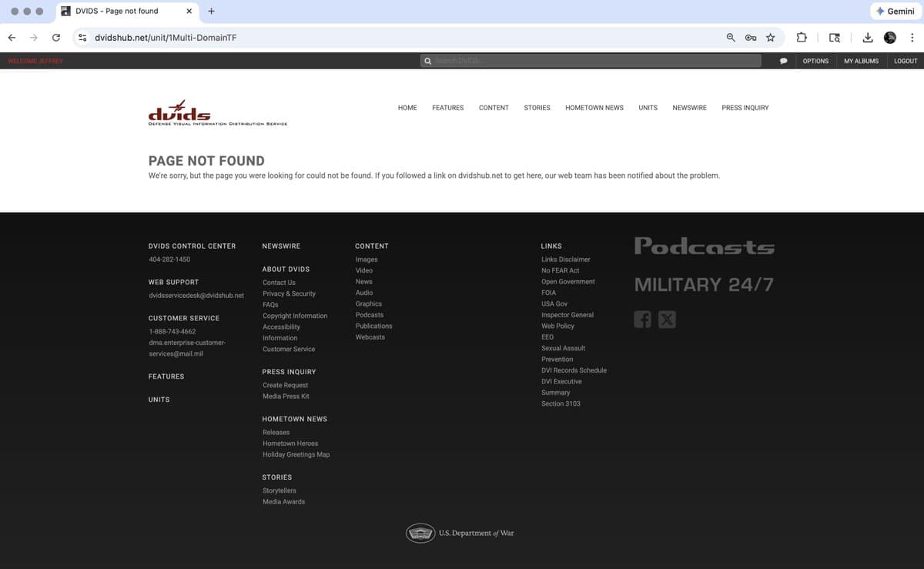This screenshot has height=569, width=924.
Task: Open the chat message icon in top bar
Action: tap(783, 61)
